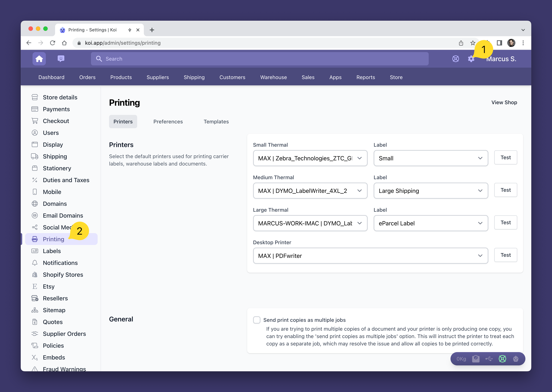Bookmark this page with star icon

(x=473, y=43)
